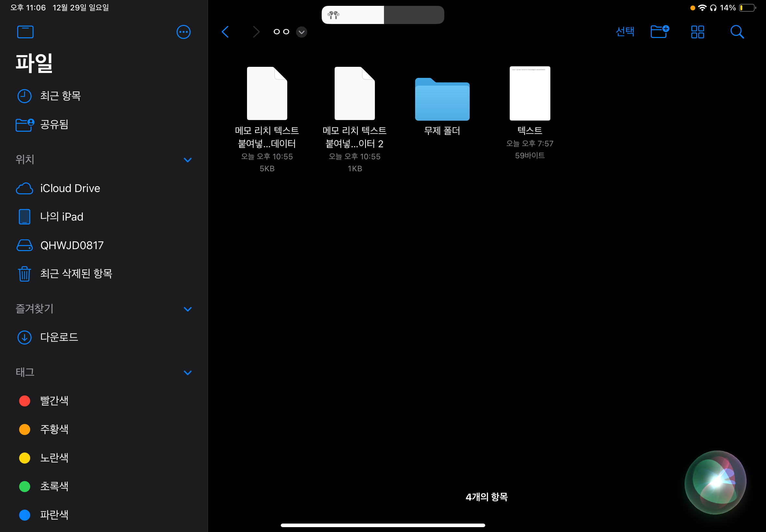Collapse the 태그 section
Screen dimensions: 766x532
(188, 373)
